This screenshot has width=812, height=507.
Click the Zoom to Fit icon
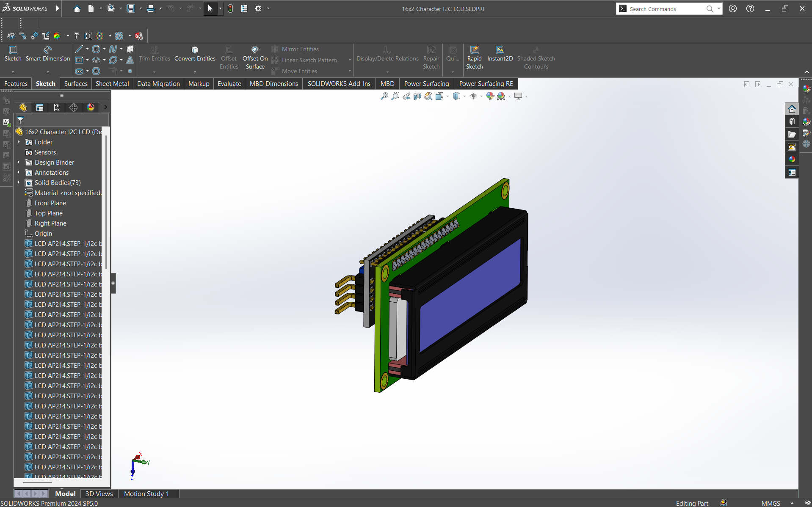[x=384, y=96]
